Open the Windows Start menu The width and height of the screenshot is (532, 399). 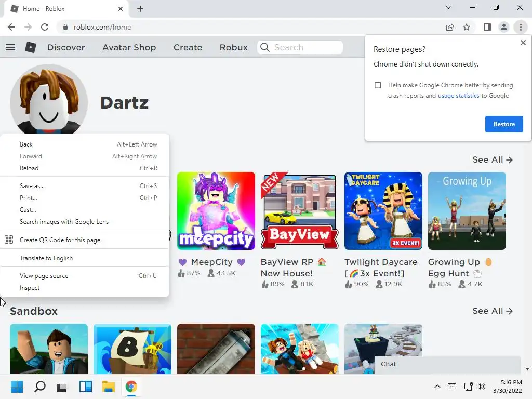(17, 387)
